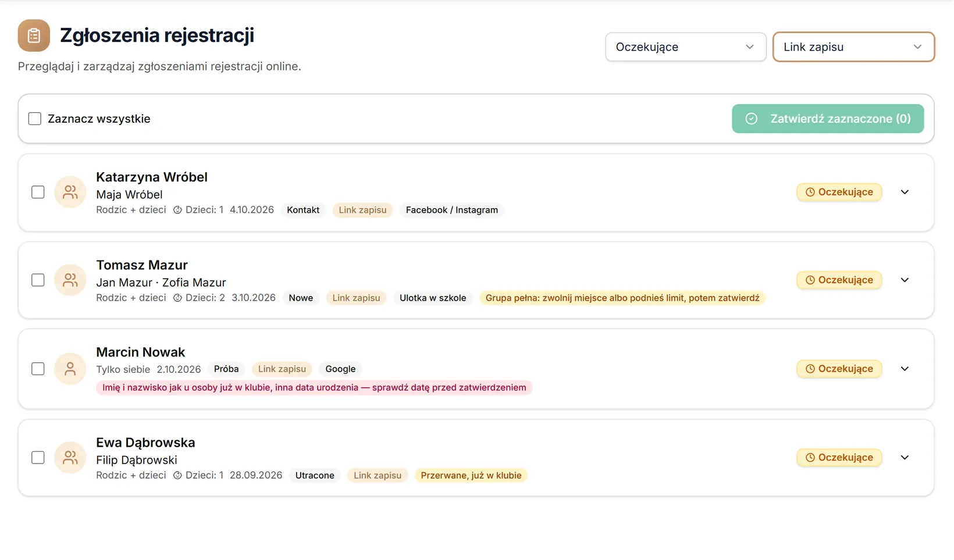This screenshot has height=560, width=954.
Task: Click the Grupa pełna warning label
Action: pos(622,298)
